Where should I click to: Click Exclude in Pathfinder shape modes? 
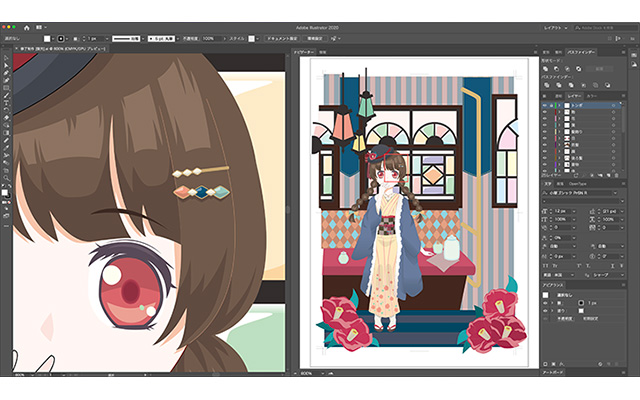[x=578, y=69]
